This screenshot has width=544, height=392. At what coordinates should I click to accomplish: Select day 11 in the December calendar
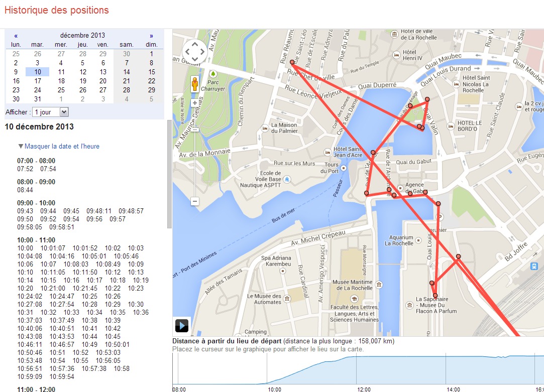pyautogui.click(x=61, y=72)
